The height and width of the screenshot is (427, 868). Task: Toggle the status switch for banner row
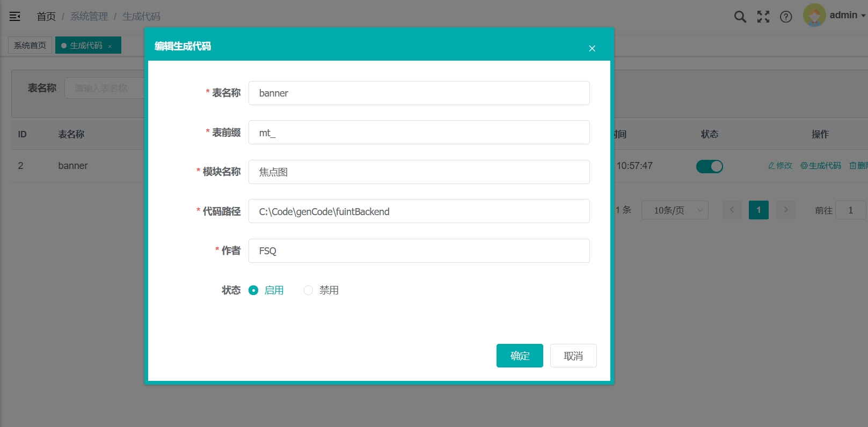(710, 166)
